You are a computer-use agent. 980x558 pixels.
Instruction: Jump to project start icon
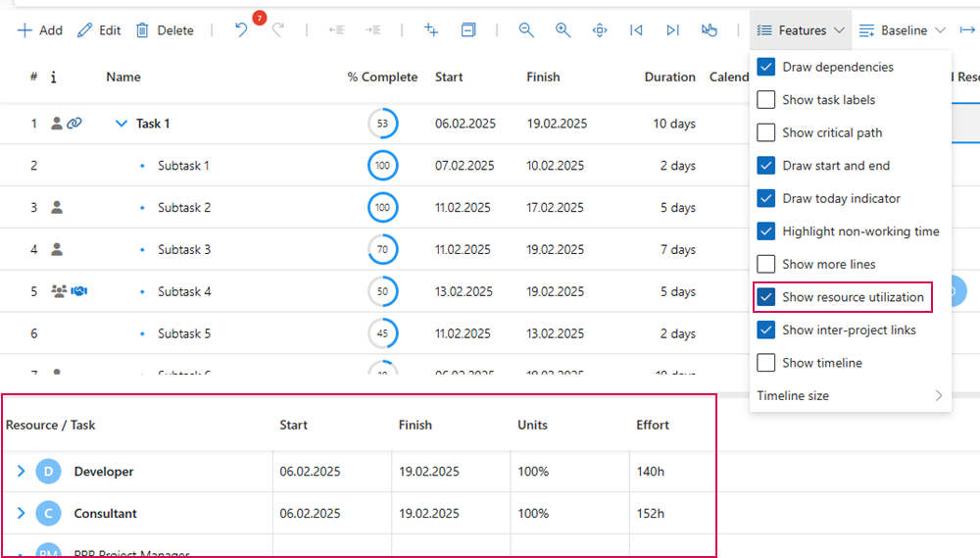point(636,30)
